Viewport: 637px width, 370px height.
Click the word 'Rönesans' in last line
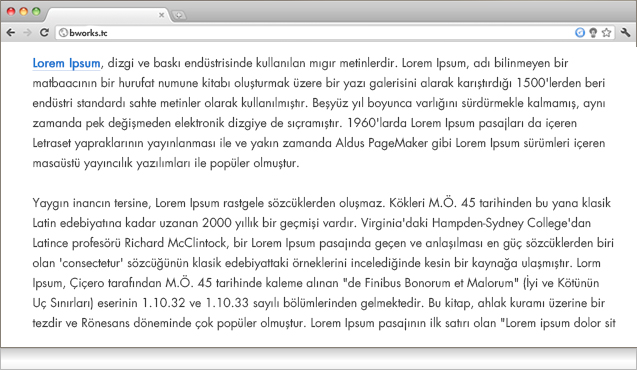(106, 323)
